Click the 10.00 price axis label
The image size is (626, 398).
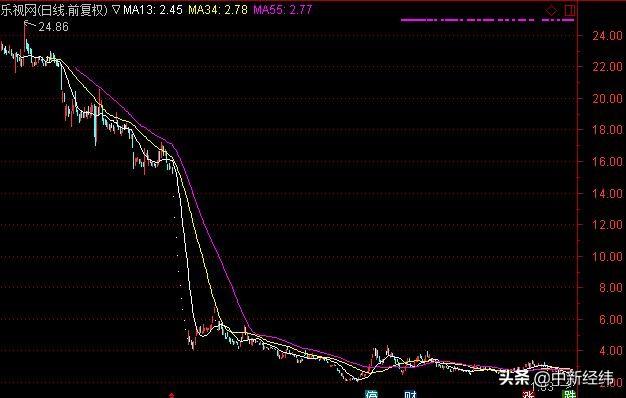coord(607,256)
